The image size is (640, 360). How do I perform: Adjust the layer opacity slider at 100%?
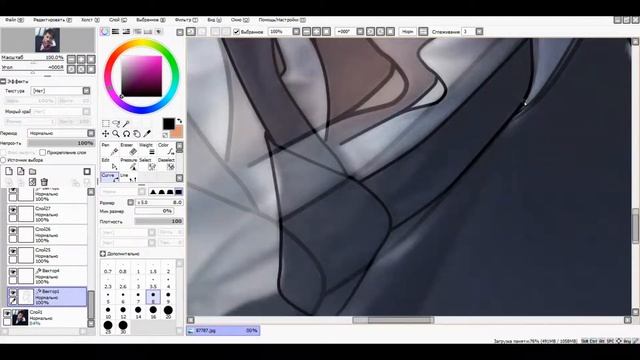[x=61, y=143]
